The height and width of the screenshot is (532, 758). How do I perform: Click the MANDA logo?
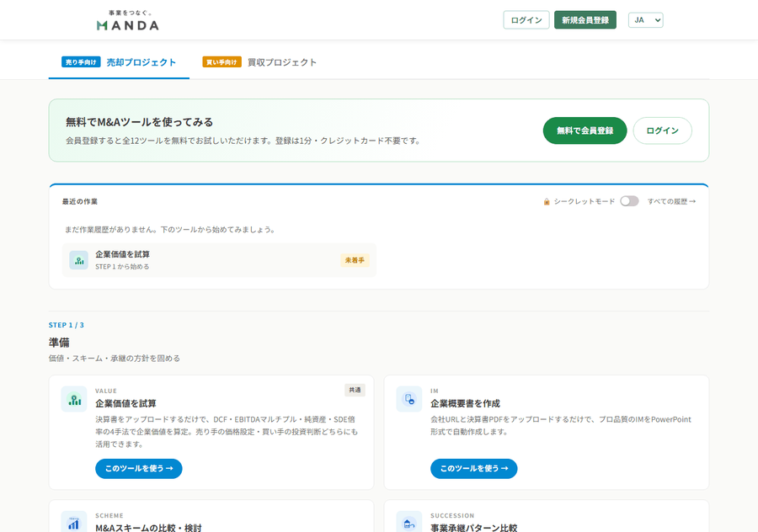click(x=128, y=20)
